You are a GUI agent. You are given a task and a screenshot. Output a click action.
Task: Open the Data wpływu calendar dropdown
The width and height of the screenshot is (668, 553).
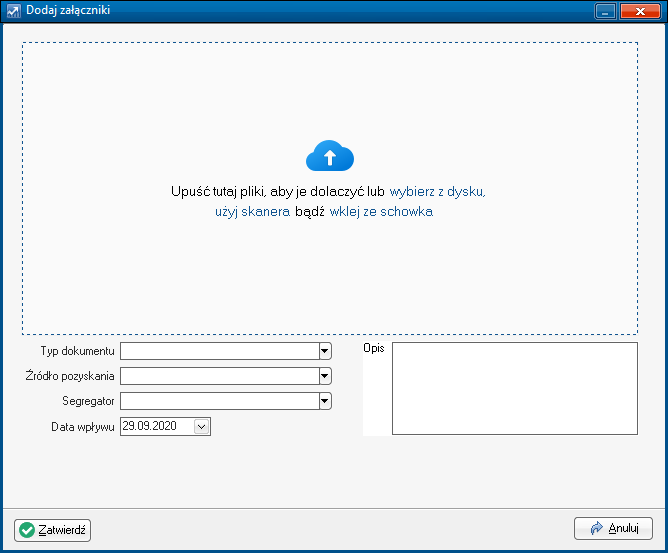click(x=202, y=426)
